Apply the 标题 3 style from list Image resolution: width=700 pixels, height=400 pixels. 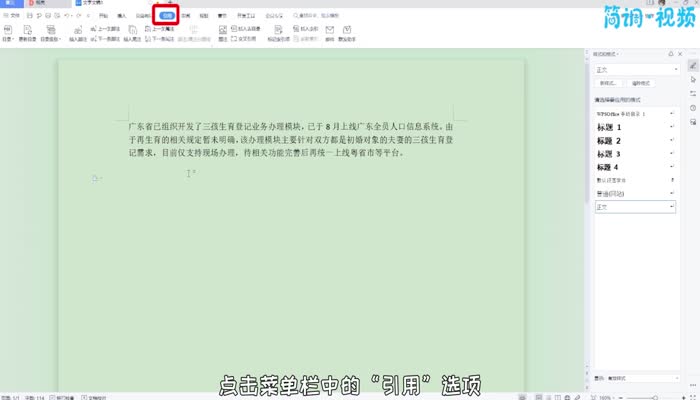coord(610,154)
